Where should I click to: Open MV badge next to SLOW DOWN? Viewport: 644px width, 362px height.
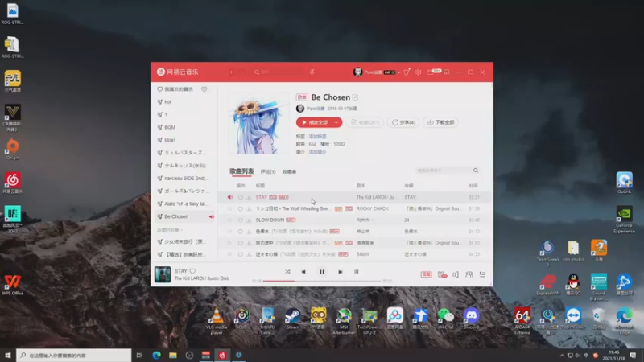(x=291, y=220)
